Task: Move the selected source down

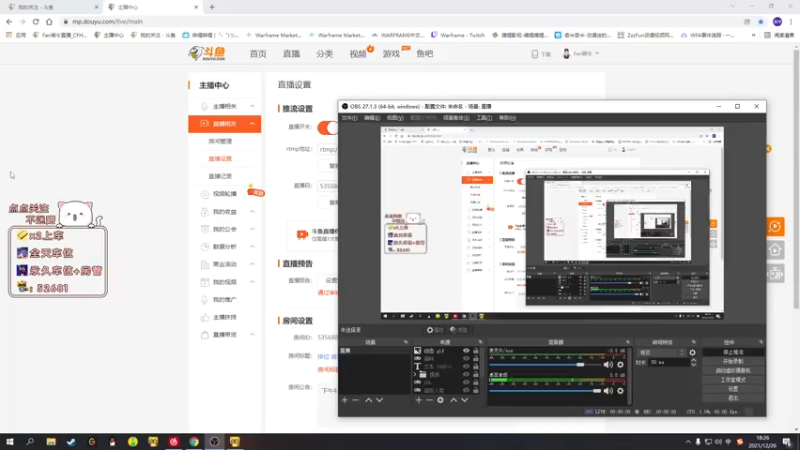Action: 464,401
